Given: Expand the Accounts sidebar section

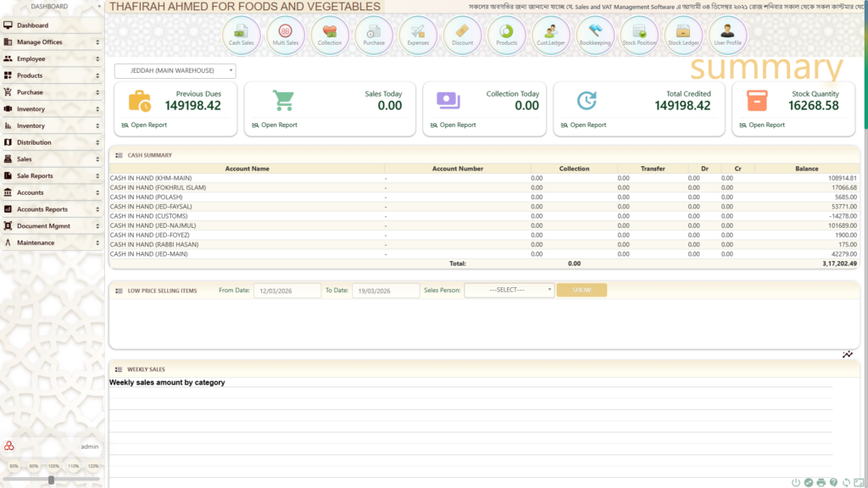Looking at the screenshot, I should [x=51, y=192].
